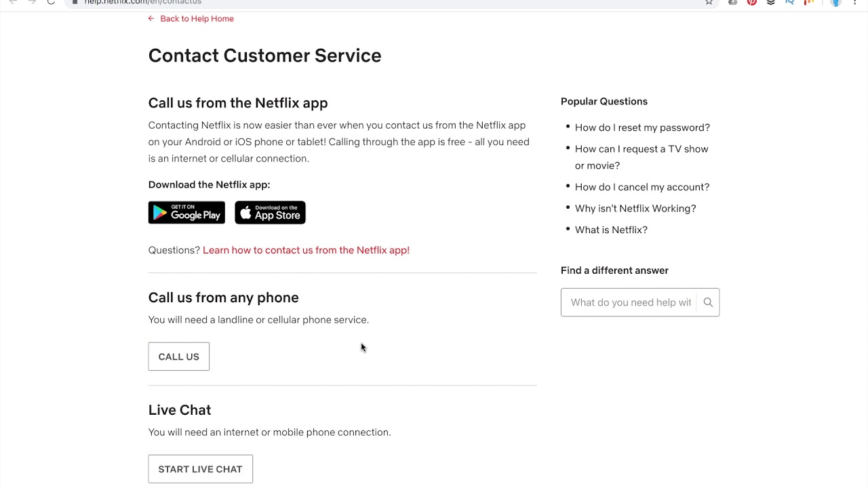Click the Google Play store badge

(x=186, y=213)
